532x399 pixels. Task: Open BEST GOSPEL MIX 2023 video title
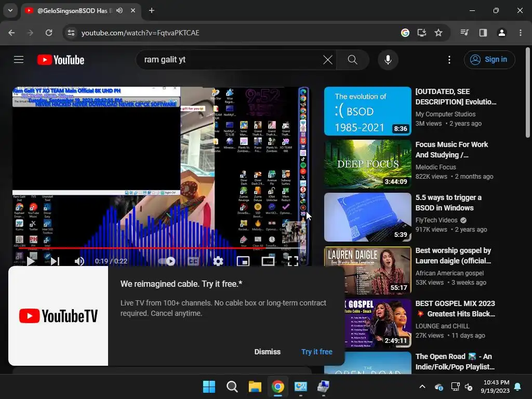coord(455,309)
